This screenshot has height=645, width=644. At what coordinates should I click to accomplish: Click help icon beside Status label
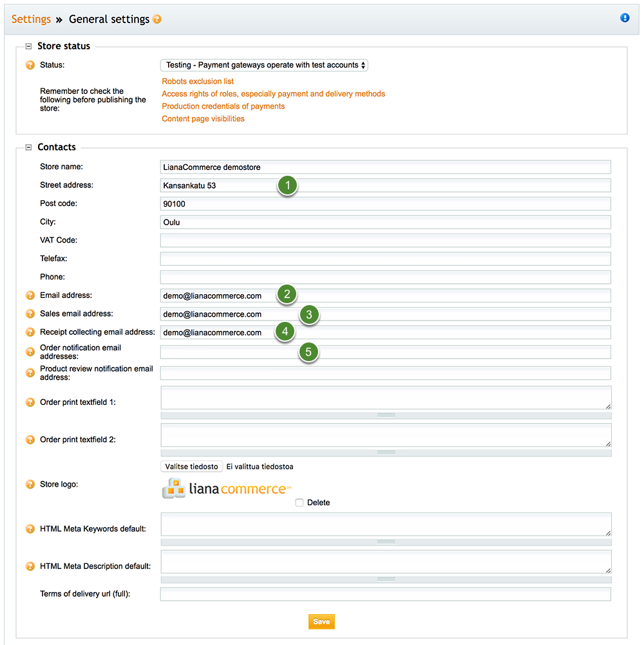(30, 65)
